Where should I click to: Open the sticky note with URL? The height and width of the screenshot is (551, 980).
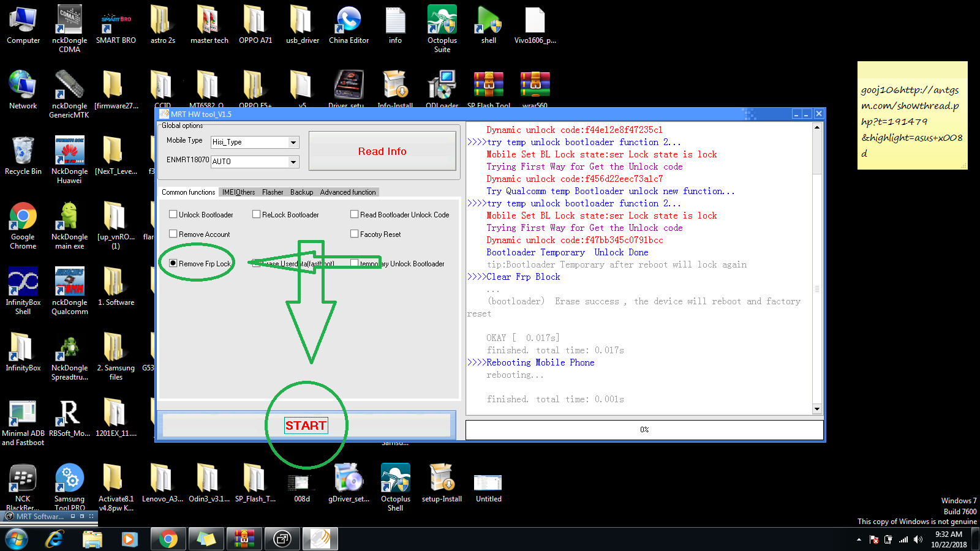(x=913, y=115)
